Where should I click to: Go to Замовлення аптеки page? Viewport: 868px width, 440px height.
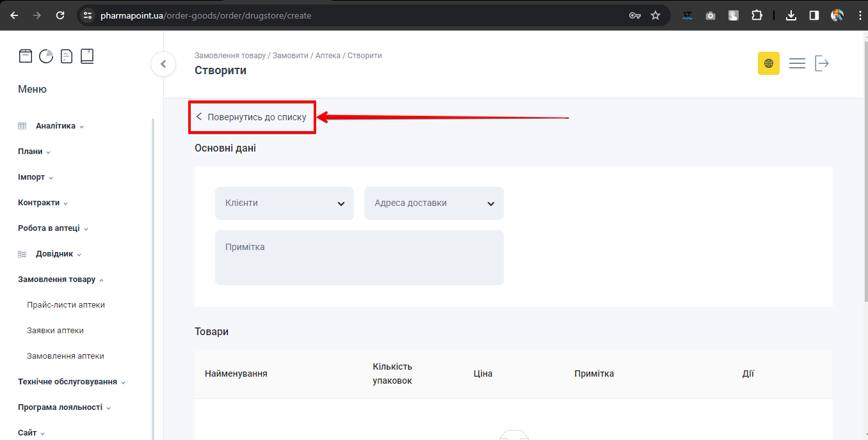(65, 356)
